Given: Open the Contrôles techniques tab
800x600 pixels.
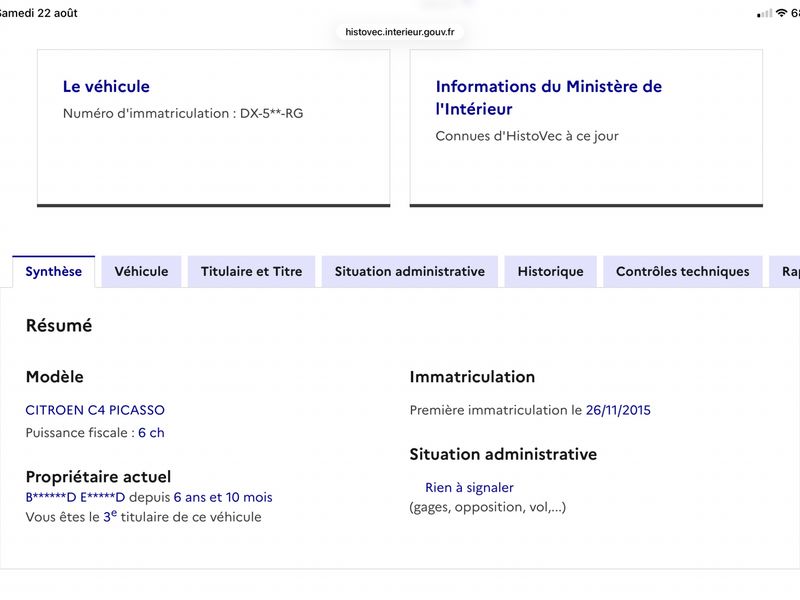Looking at the screenshot, I should (683, 271).
